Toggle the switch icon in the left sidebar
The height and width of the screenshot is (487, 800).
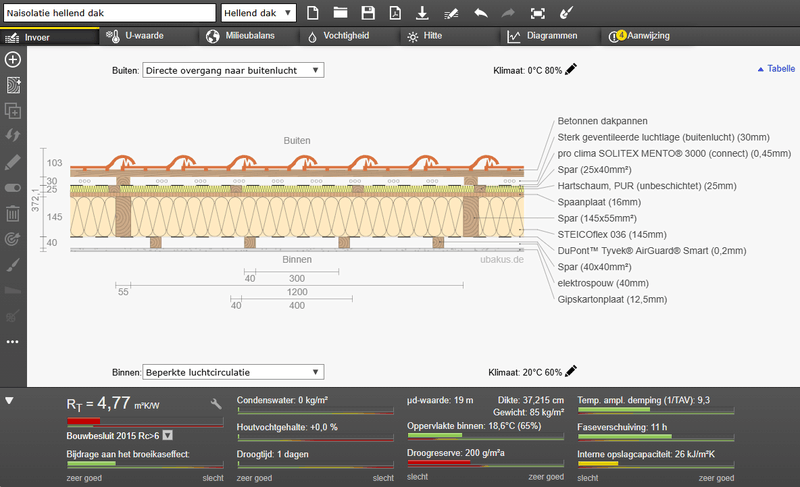click(13, 188)
